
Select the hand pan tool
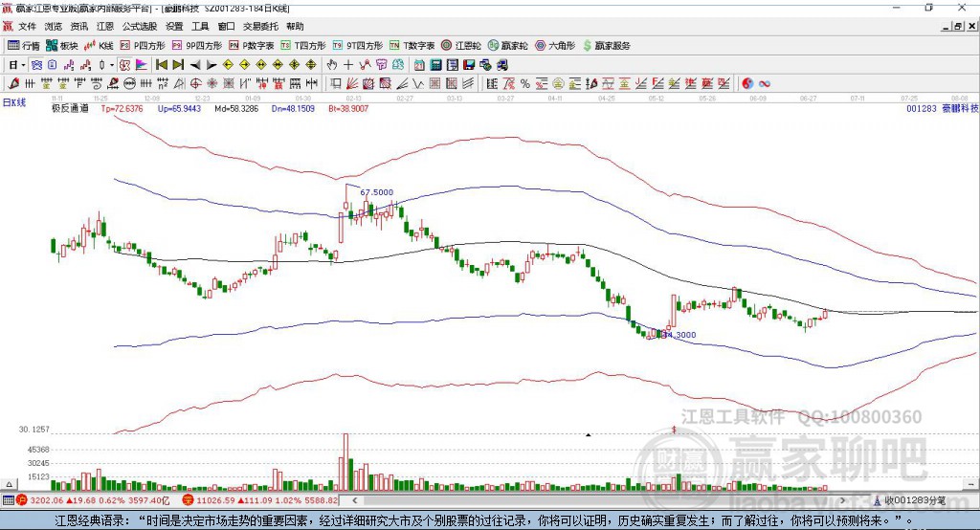(332, 65)
